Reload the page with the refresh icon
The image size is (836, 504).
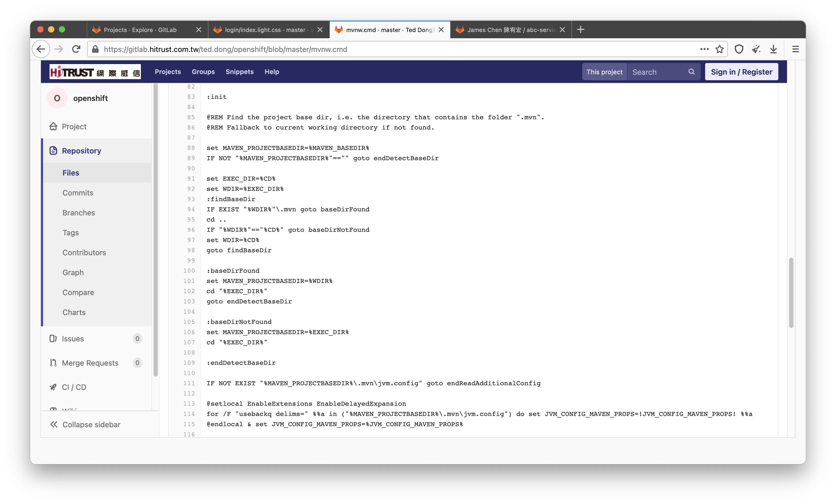[76, 49]
